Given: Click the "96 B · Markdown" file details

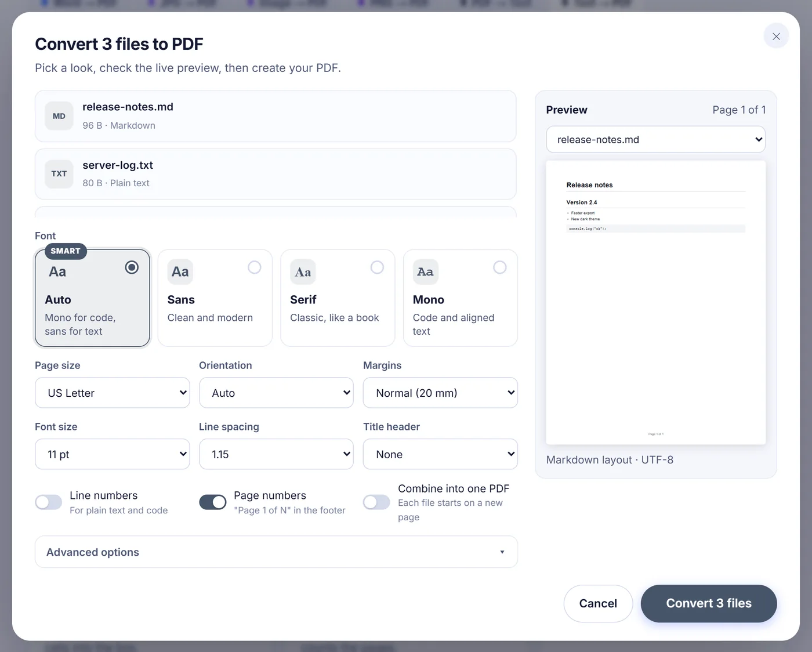Looking at the screenshot, I should click(x=119, y=125).
